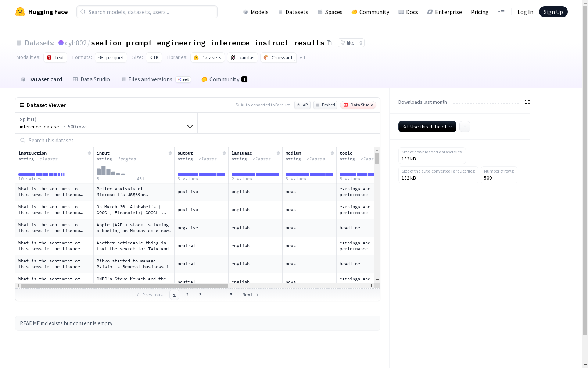Click the 'Rihko started to manage' input cell
The image size is (588, 368).
coord(134,264)
